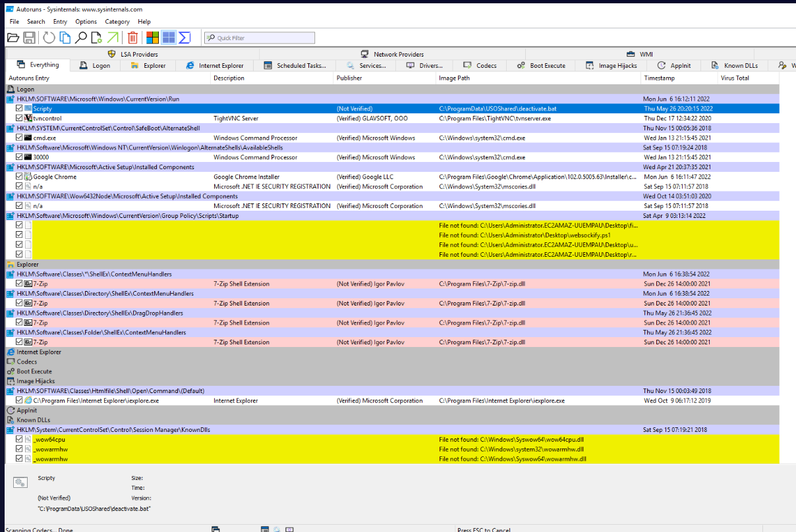Focus the Quick Filter input field
Image resolution: width=796 pixels, height=532 pixels.
tap(259, 38)
